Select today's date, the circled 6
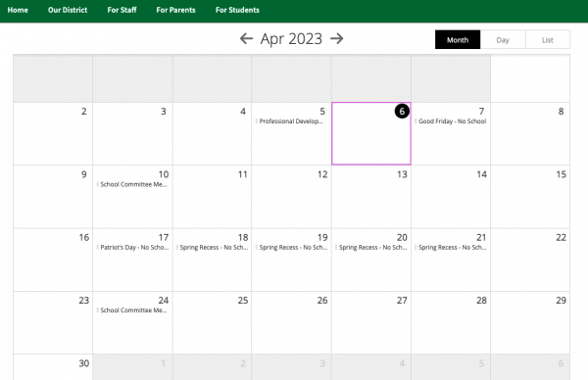 click(402, 112)
